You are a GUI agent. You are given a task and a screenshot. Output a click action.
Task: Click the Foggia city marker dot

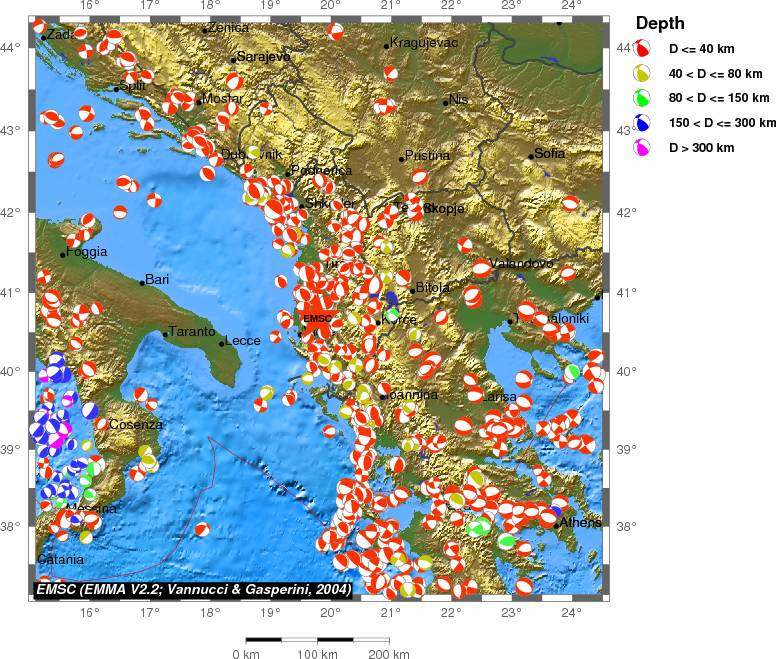(x=63, y=254)
